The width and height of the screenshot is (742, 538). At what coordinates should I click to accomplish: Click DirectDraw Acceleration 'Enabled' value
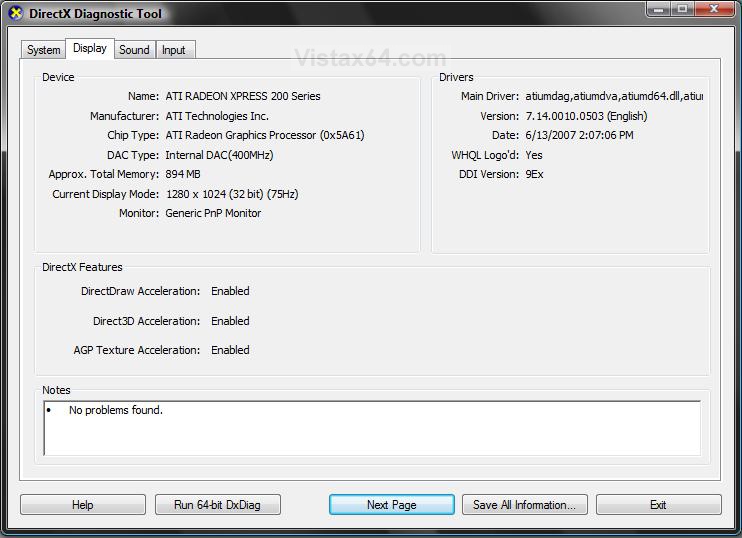pyautogui.click(x=230, y=291)
